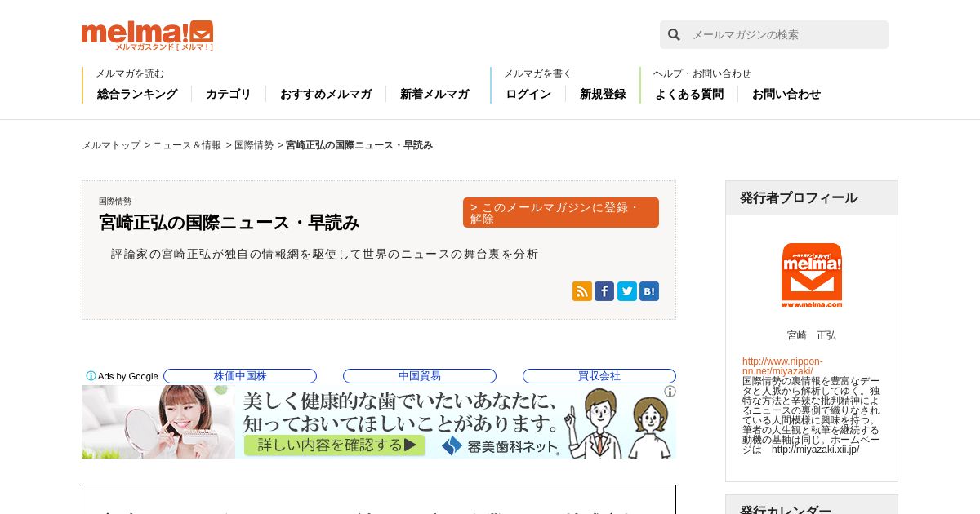
Task: Open お問い合わせ menu item
Action: click(x=786, y=94)
